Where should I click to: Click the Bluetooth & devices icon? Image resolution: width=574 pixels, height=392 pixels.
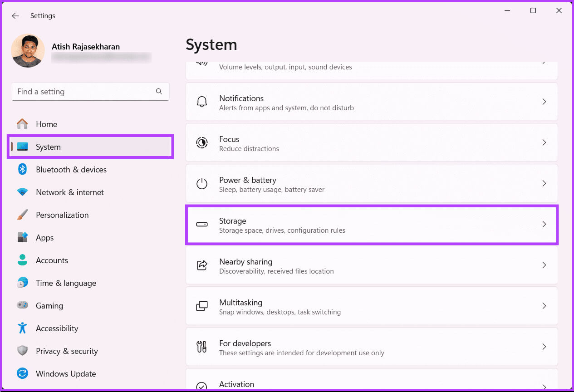[x=22, y=170]
